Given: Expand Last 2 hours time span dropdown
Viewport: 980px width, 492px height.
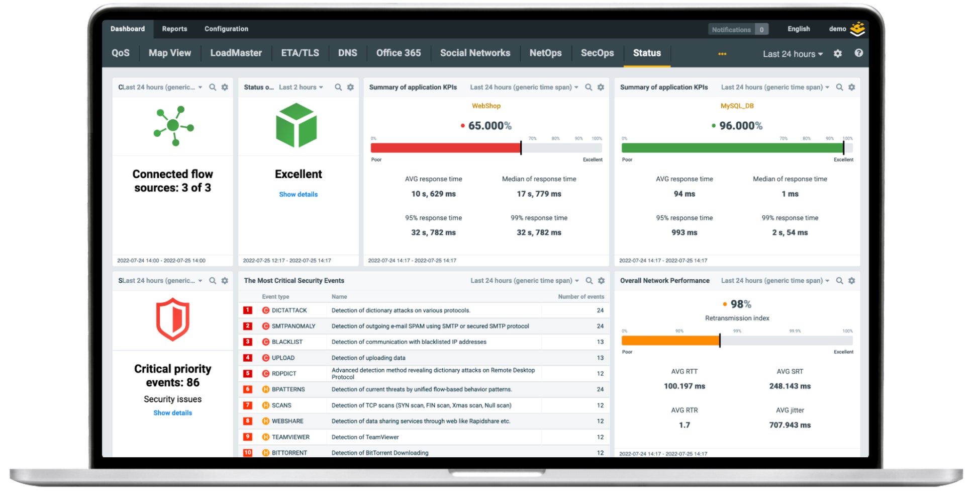Looking at the screenshot, I should pos(301,88).
